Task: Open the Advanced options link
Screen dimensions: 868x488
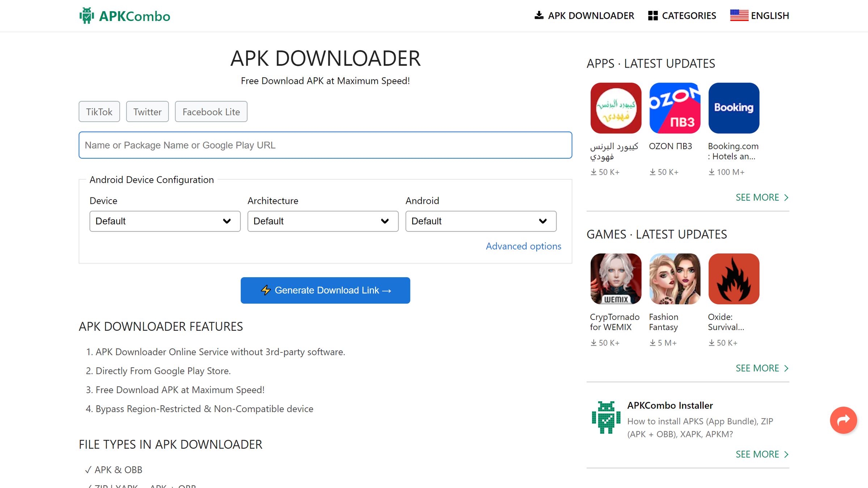Action: (524, 246)
